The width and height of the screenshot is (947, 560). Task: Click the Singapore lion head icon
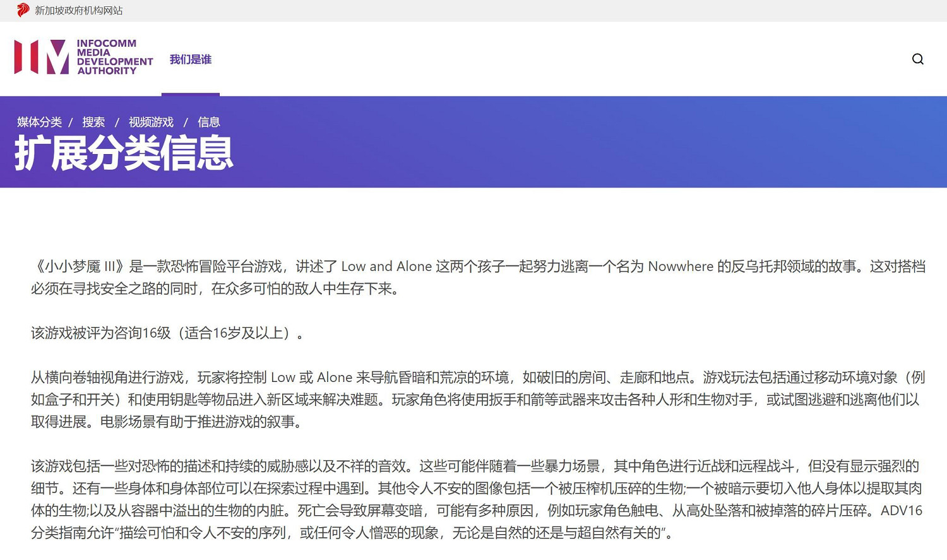click(x=23, y=10)
